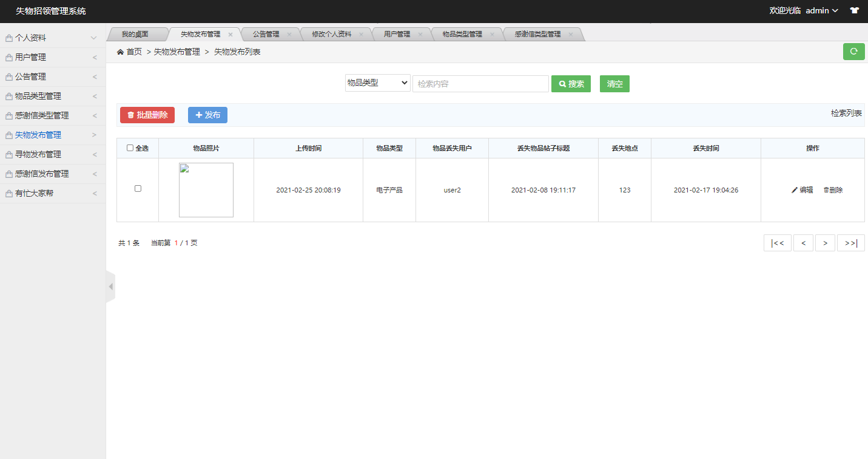Click the home icon in breadcrumb
The height and width of the screenshot is (459, 868).
coord(120,52)
